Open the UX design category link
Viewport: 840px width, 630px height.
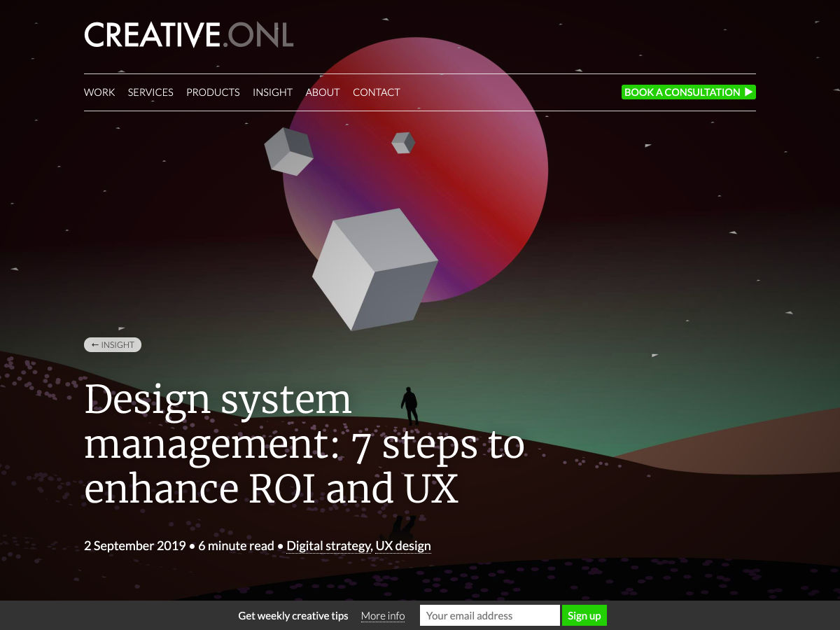(x=403, y=546)
